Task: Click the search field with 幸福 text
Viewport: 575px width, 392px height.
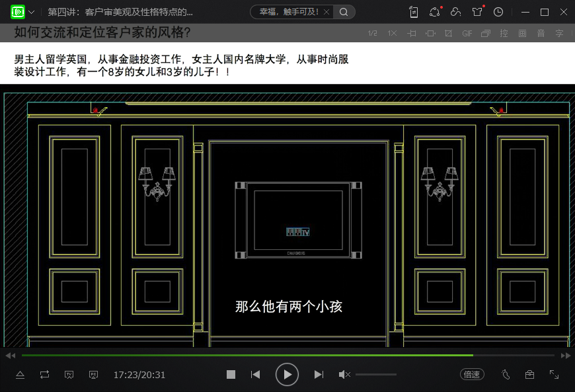Action: (287, 12)
